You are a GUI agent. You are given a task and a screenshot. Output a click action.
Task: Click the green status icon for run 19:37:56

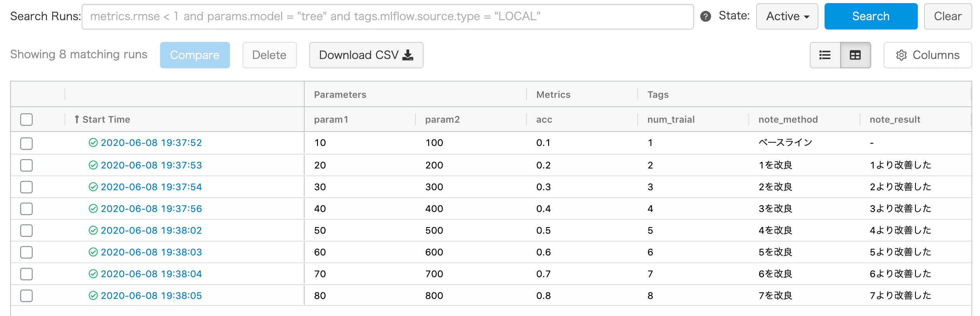(93, 208)
